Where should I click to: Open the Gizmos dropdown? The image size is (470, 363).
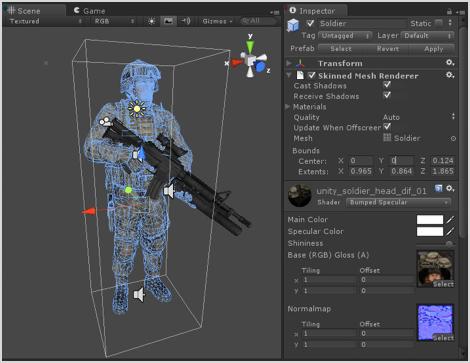click(217, 21)
